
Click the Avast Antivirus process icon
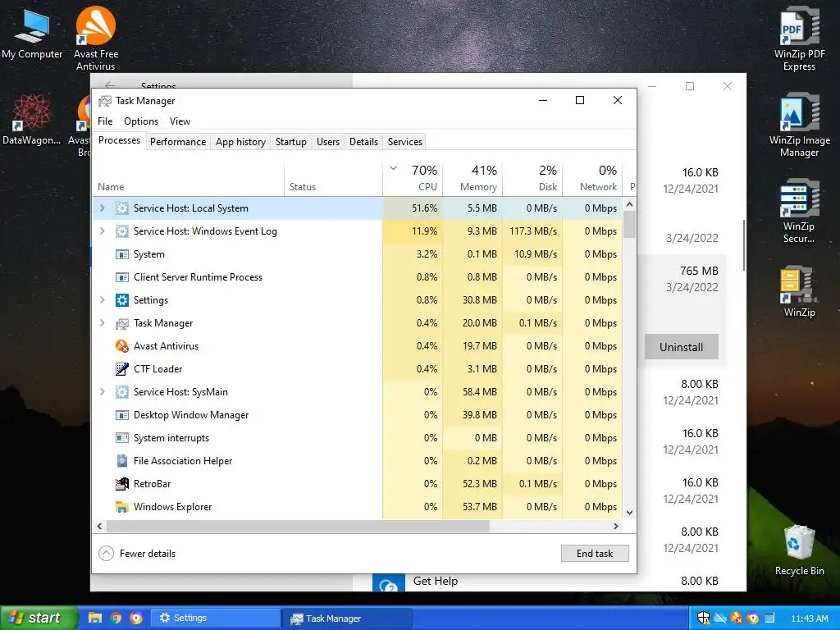[x=122, y=346]
